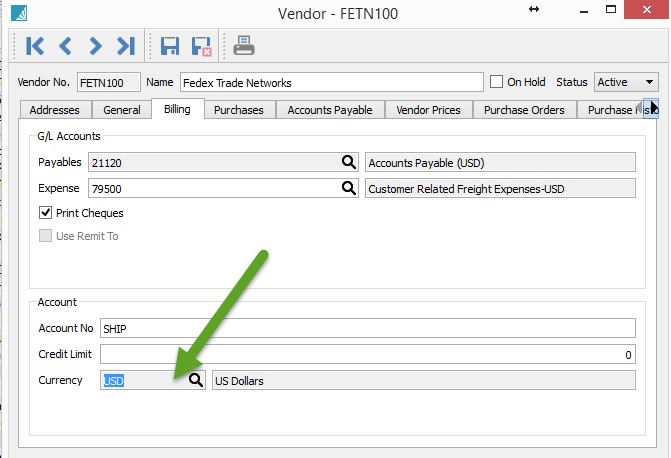
Task: Switch to the Addresses tab
Action: pyautogui.click(x=54, y=110)
